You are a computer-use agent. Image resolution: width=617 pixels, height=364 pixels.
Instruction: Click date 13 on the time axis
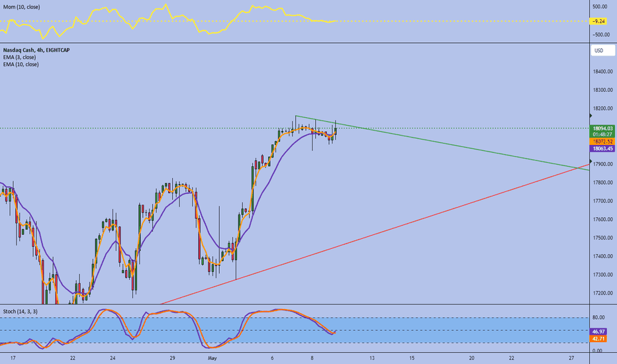point(372,358)
